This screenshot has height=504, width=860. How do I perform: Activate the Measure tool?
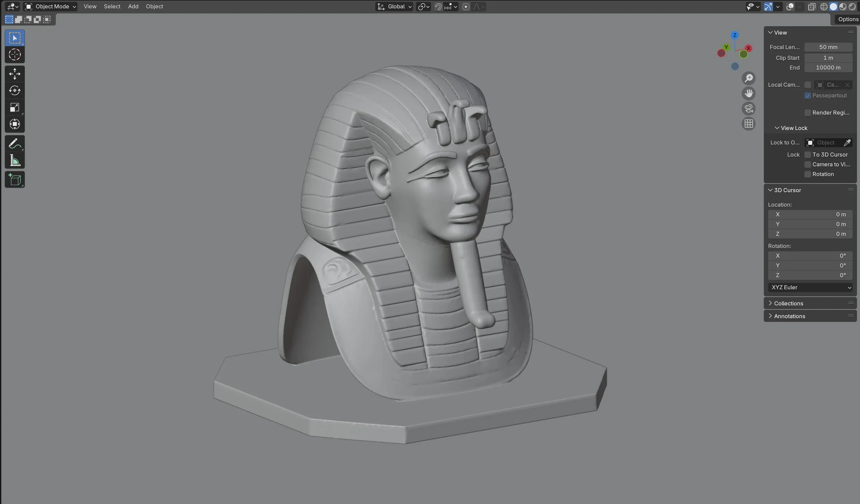tap(15, 160)
